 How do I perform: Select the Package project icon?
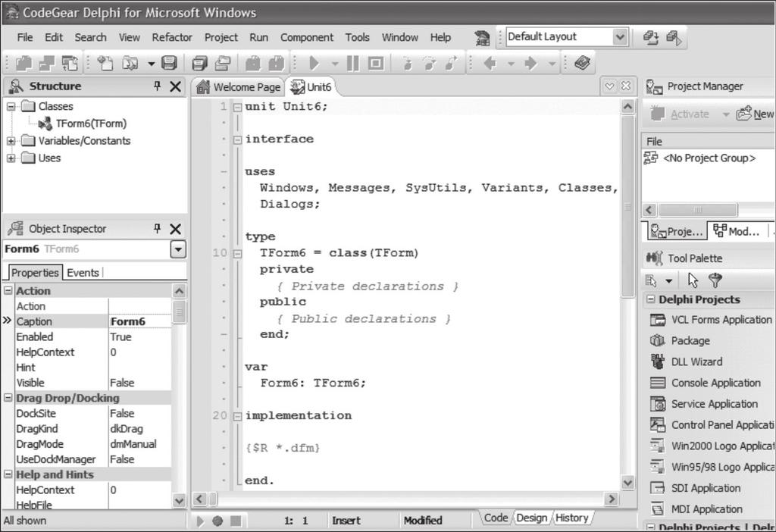click(x=657, y=340)
